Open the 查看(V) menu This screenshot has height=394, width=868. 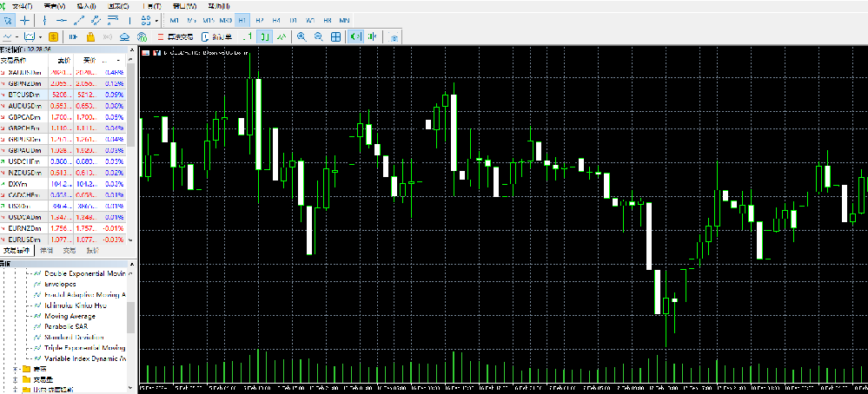tap(54, 7)
